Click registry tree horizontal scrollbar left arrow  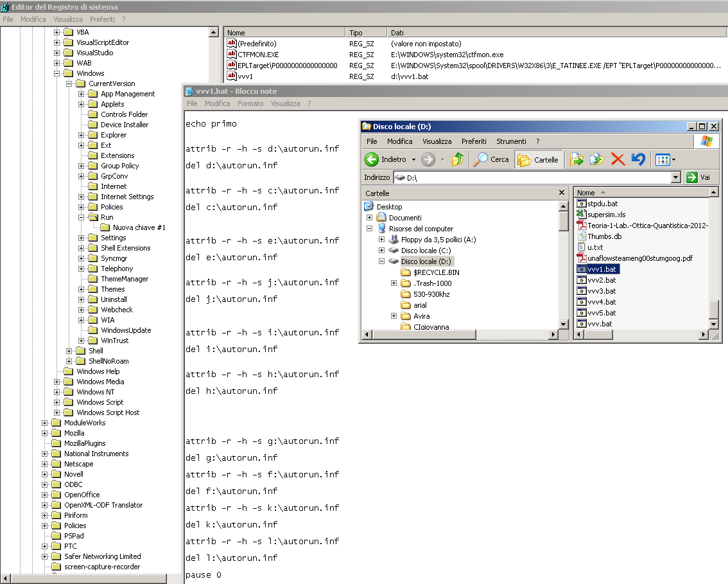pyautogui.click(x=6, y=578)
